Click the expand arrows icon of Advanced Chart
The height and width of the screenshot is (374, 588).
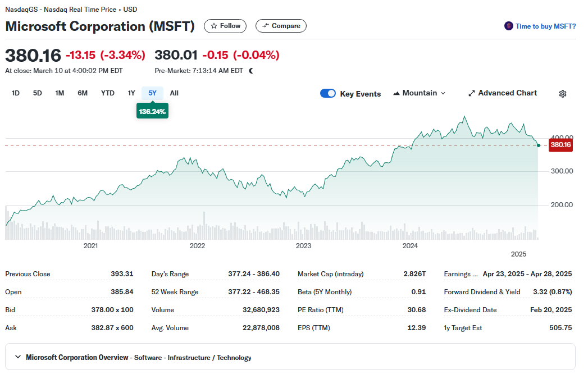point(472,93)
